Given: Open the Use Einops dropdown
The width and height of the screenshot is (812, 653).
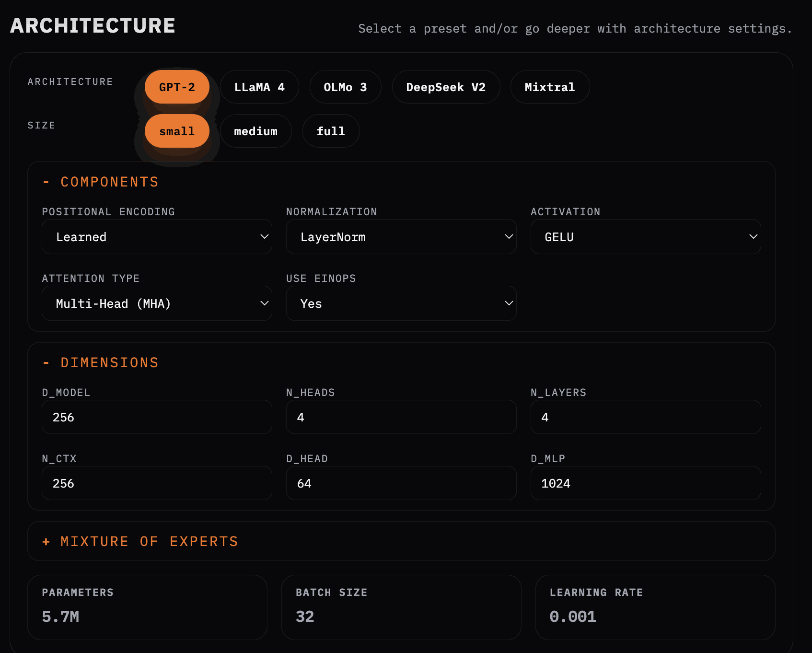Looking at the screenshot, I should [401, 303].
